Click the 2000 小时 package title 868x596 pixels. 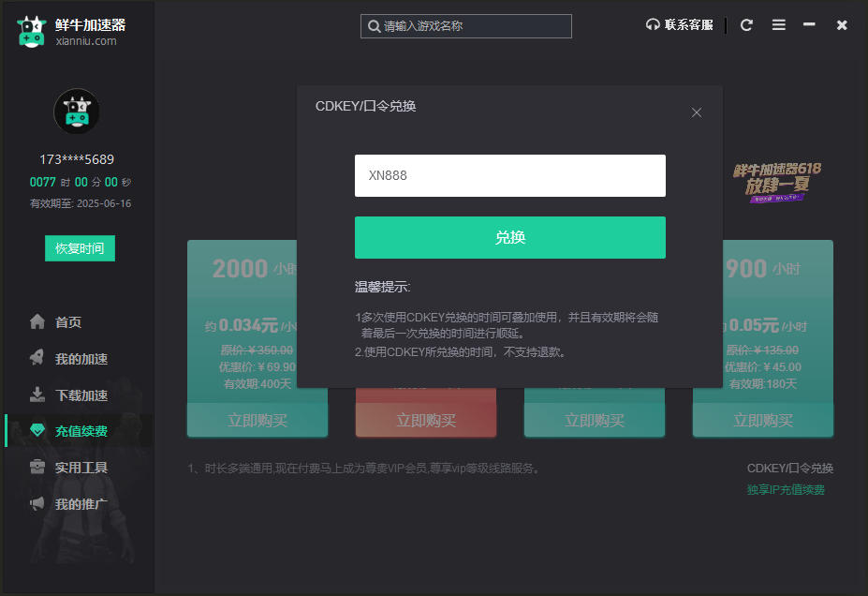255,269
